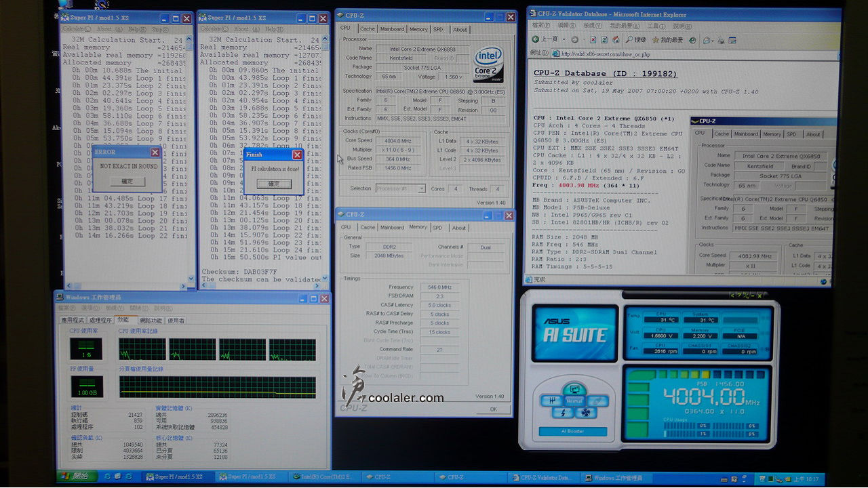Open Calculate(C) menu in Super PI with ERROR dialog
Screen dimensions: 868x488
pyautogui.click(x=78, y=29)
